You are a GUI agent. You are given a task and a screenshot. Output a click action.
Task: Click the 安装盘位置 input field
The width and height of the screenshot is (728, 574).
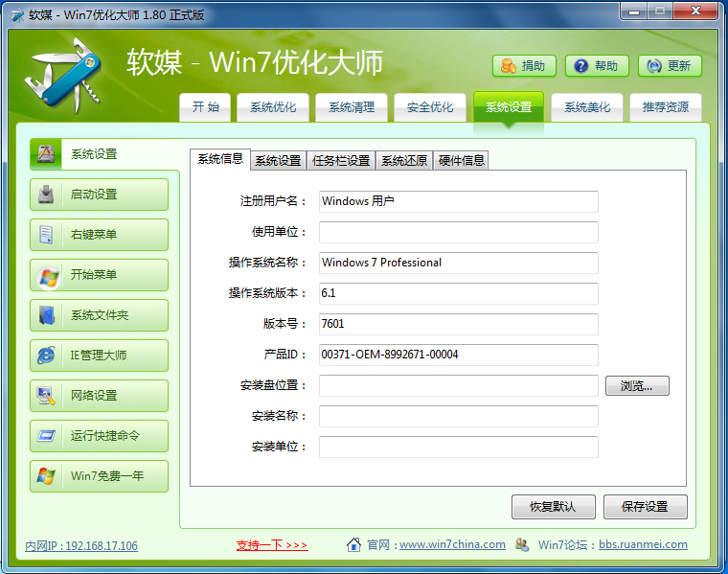tap(458, 385)
